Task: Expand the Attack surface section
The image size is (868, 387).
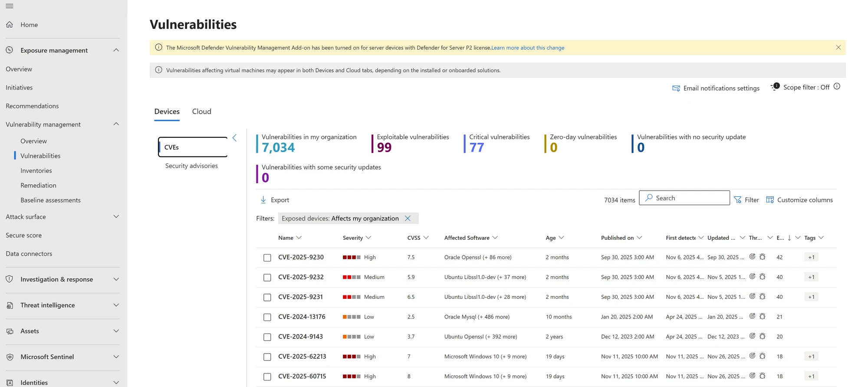Action: click(116, 217)
